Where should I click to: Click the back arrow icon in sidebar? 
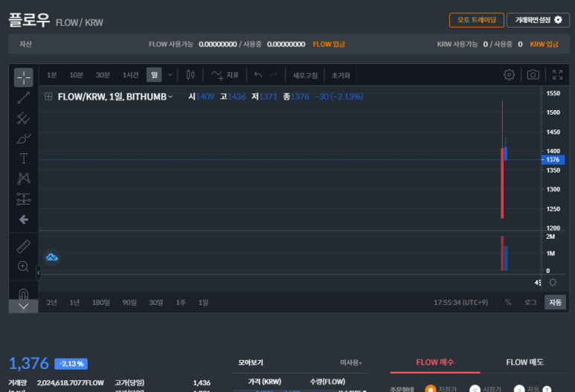coord(24,219)
